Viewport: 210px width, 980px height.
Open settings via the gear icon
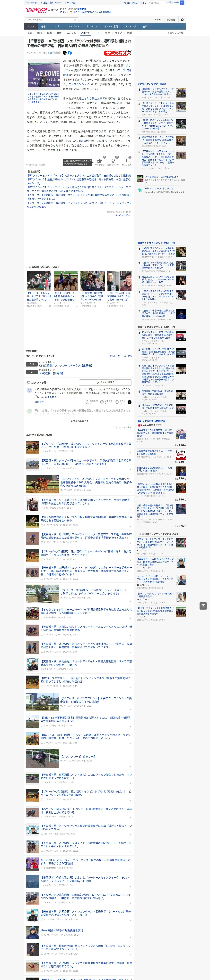tap(182, 20)
